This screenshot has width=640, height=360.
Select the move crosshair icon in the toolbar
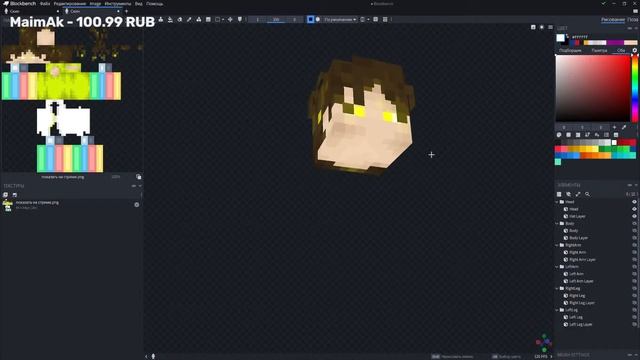tap(230, 20)
